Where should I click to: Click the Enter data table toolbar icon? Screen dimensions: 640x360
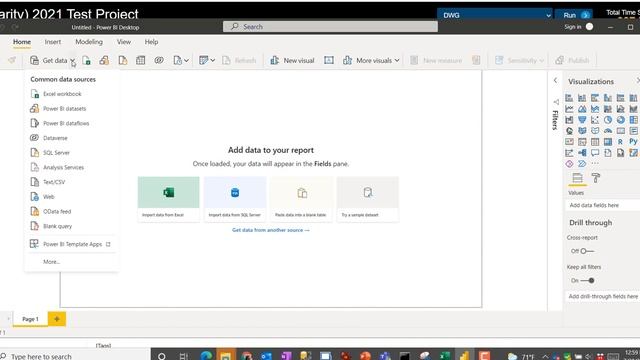(x=140, y=60)
